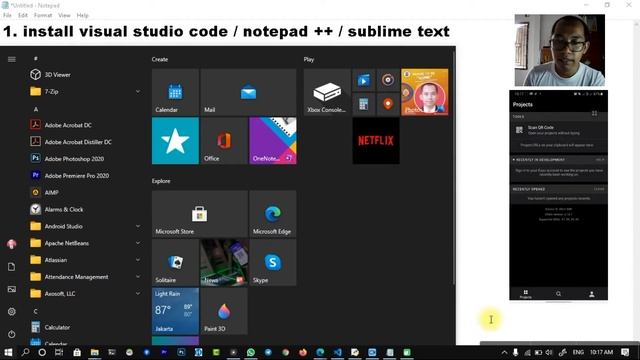640x360 pixels.
Task: Open Adobe Acrobat Distiller DC
Action: [x=78, y=142]
